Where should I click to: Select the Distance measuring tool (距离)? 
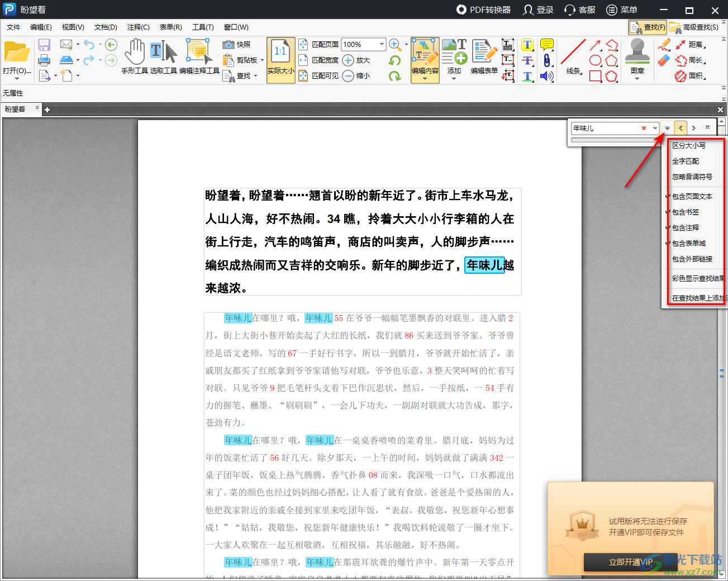point(690,45)
